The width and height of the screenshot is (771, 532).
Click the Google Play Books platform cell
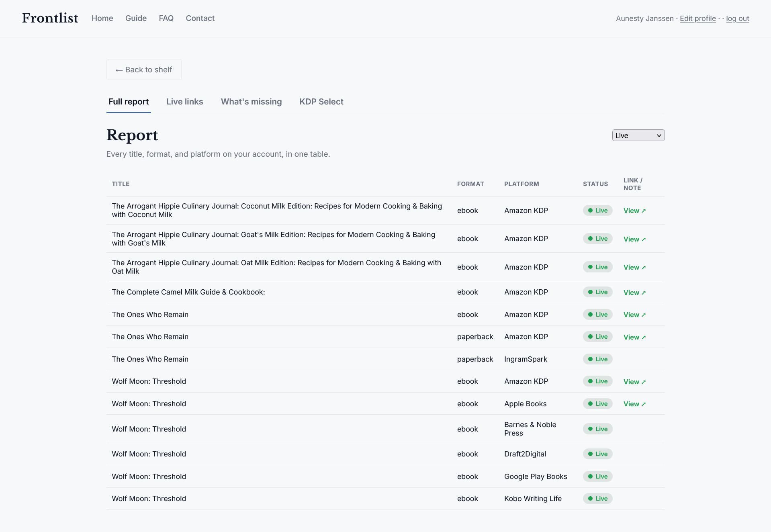tap(536, 477)
